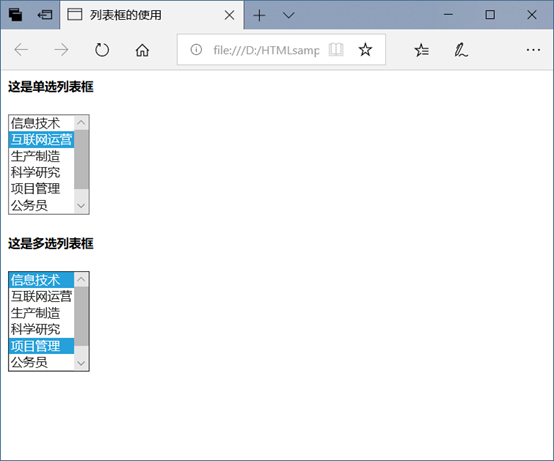
Task: Click the down arrow of single-select list scrollbar
Action: (81, 206)
